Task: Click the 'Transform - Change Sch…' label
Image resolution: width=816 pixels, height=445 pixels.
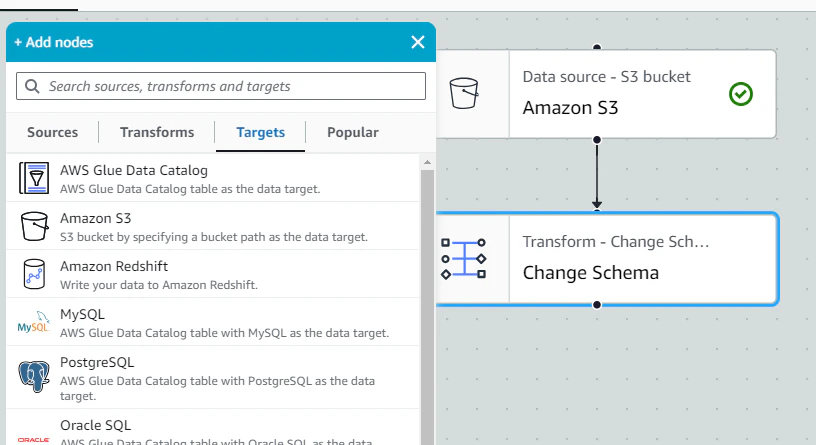Action: 616,241
